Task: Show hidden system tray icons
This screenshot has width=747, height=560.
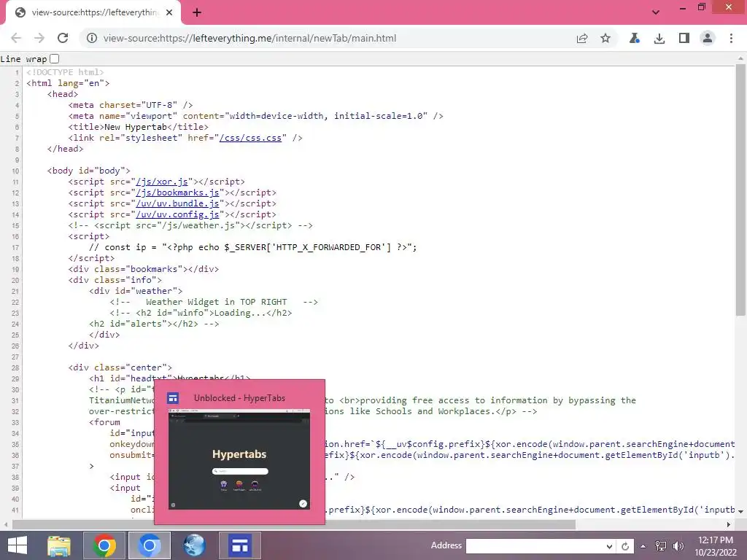Action: (643, 546)
